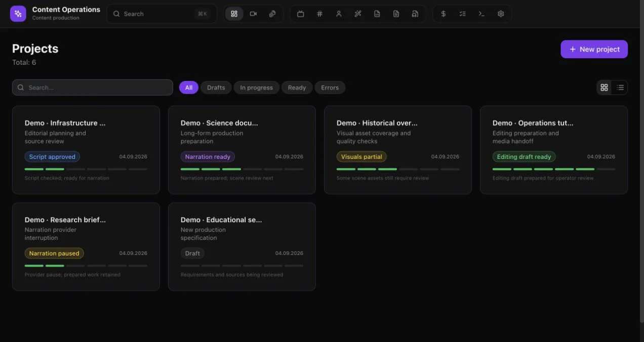Click the Narration ready status badge
Image resolution: width=644 pixels, height=342 pixels.
208,157
